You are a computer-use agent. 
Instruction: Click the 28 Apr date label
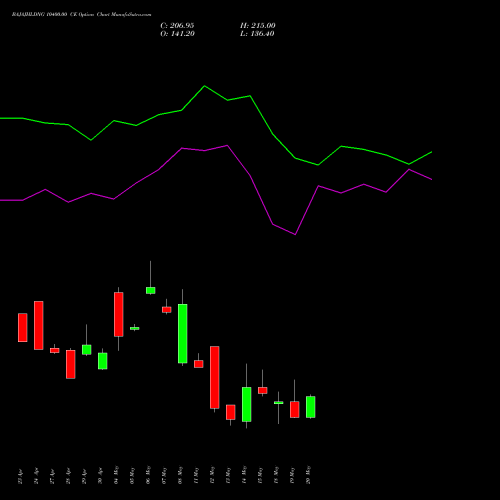click(x=68, y=477)
